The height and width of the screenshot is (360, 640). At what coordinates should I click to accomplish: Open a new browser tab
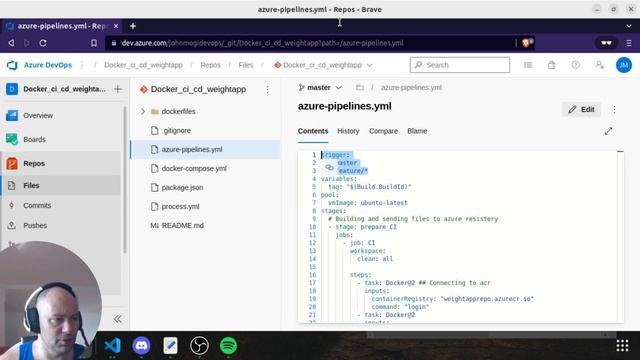click(133, 26)
